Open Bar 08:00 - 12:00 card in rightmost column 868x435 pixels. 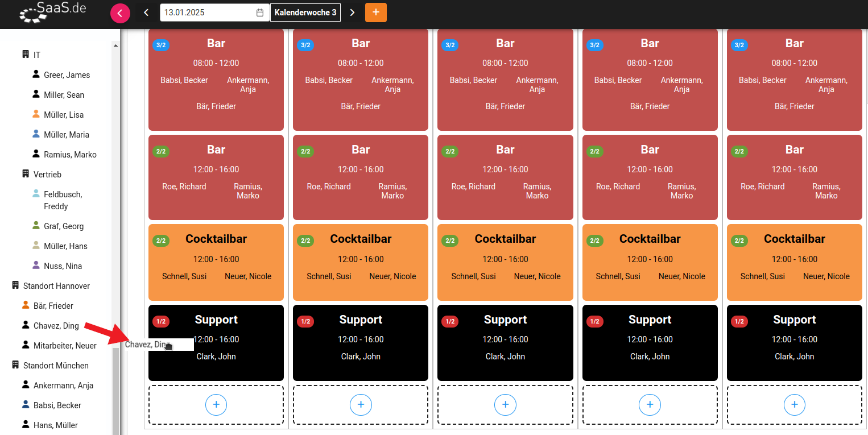(795, 80)
